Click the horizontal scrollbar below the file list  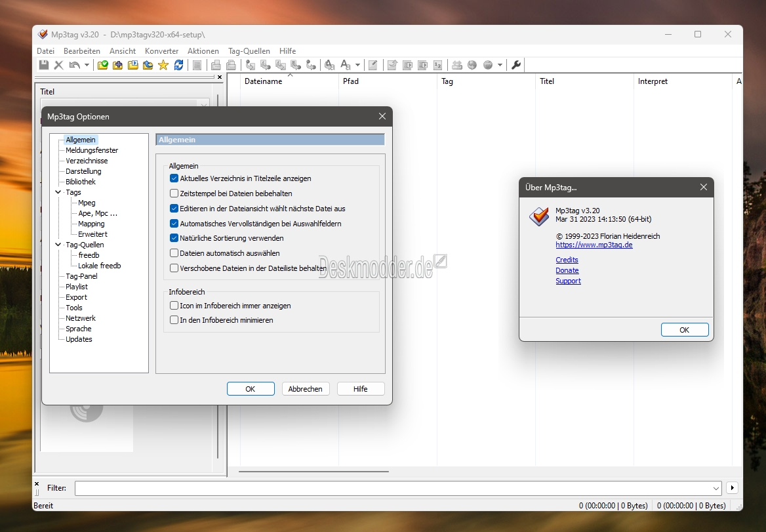(x=313, y=472)
